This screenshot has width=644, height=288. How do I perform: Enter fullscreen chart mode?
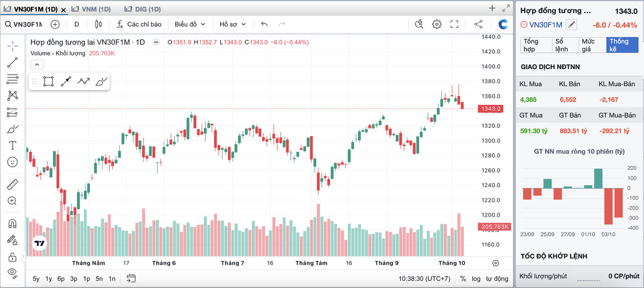point(454,24)
